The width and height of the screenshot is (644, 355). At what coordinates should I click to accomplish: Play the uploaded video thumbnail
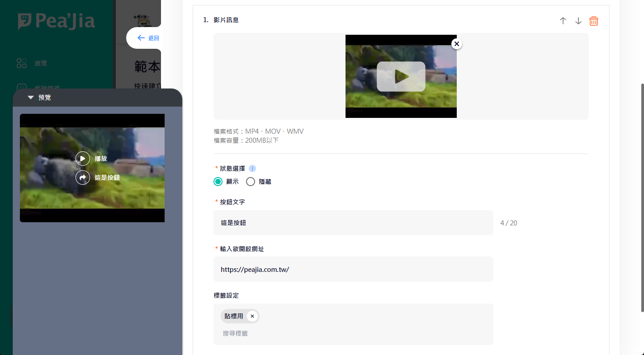pos(401,76)
